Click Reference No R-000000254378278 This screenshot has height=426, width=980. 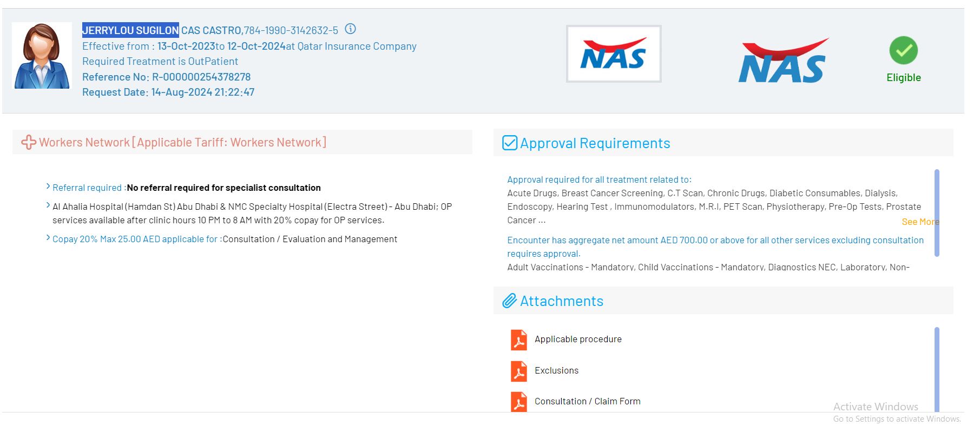click(x=166, y=77)
